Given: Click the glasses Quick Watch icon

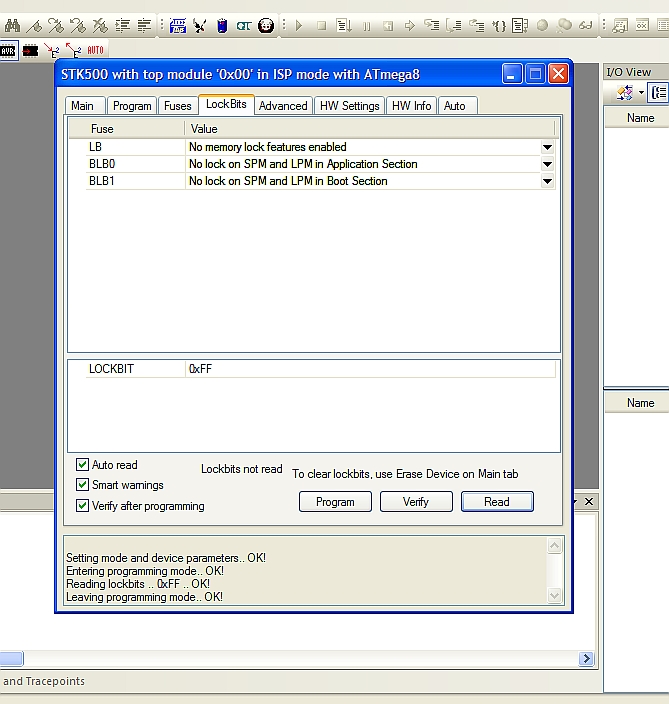Looking at the screenshot, I should pos(585,26).
